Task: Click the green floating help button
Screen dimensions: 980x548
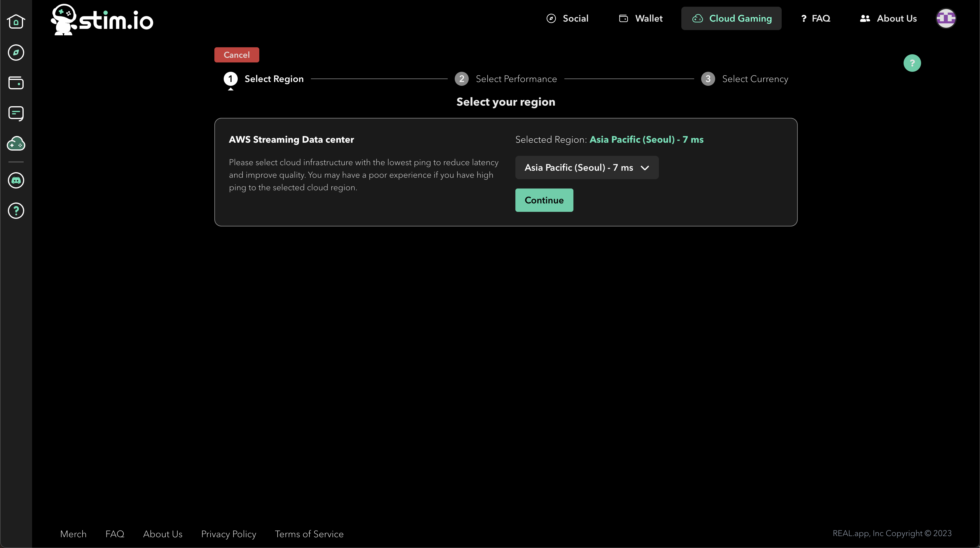Action: tap(912, 63)
